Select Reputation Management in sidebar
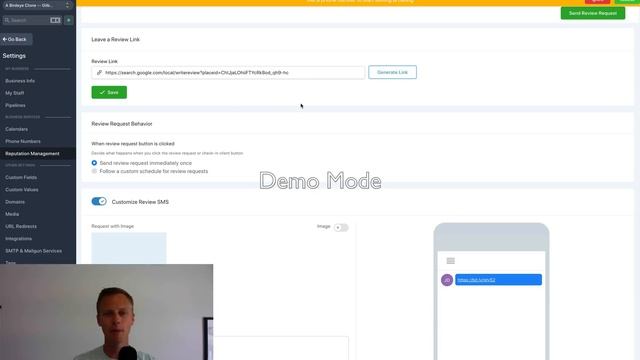Screen dimensions: 640x360 (38, 153)
